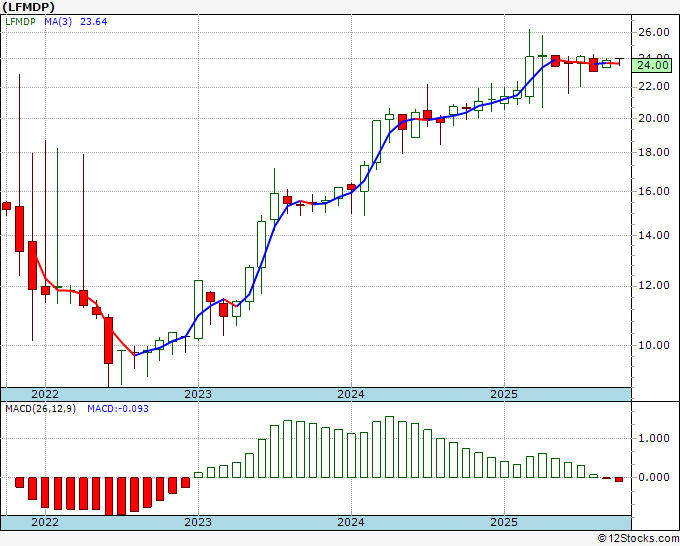This screenshot has width=680, height=546.
Task: Click the MA(3) indicator label
Action: point(58,22)
